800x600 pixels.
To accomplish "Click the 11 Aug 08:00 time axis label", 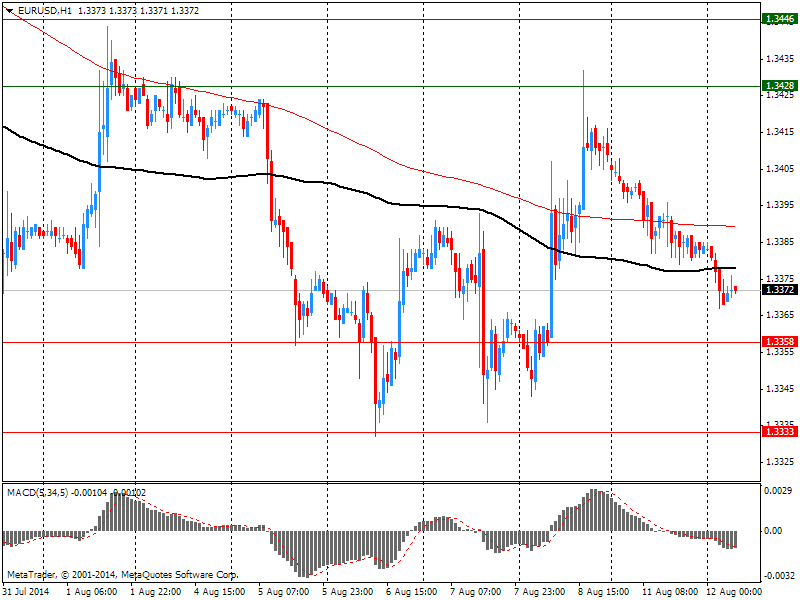I will pyautogui.click(x=670, y=592).
